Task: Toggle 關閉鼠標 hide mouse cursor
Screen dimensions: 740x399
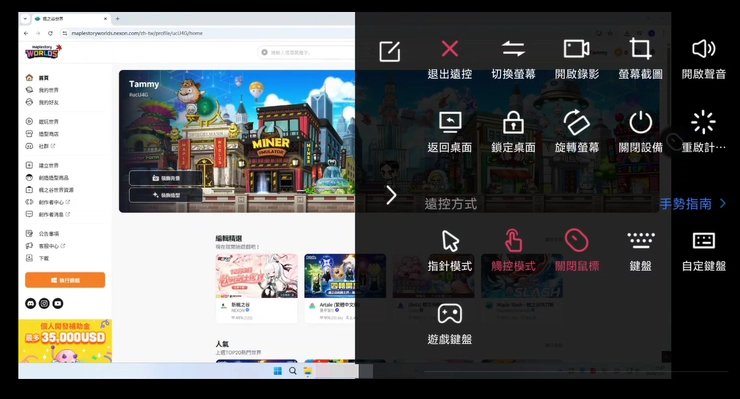Action: point(577,241)
